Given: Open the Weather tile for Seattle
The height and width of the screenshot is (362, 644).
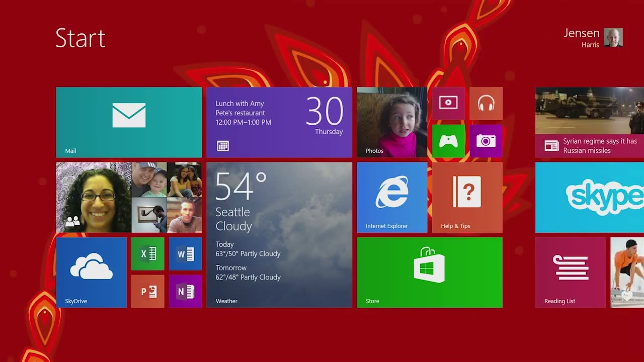Looking at the screenshot, I should coord(279,235).
